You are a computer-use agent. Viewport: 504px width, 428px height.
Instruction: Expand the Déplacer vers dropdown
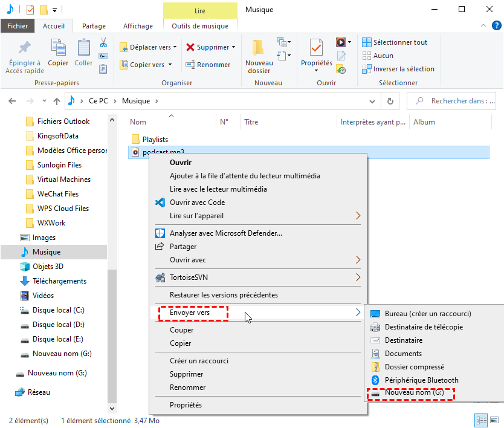tap(175, 47)
